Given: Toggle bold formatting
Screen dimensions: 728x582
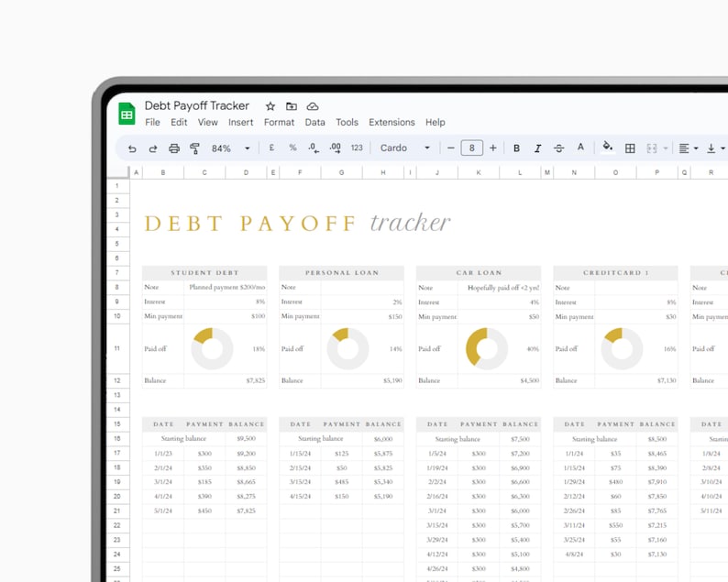Looking at the screenshot, I should pos(516,148).
